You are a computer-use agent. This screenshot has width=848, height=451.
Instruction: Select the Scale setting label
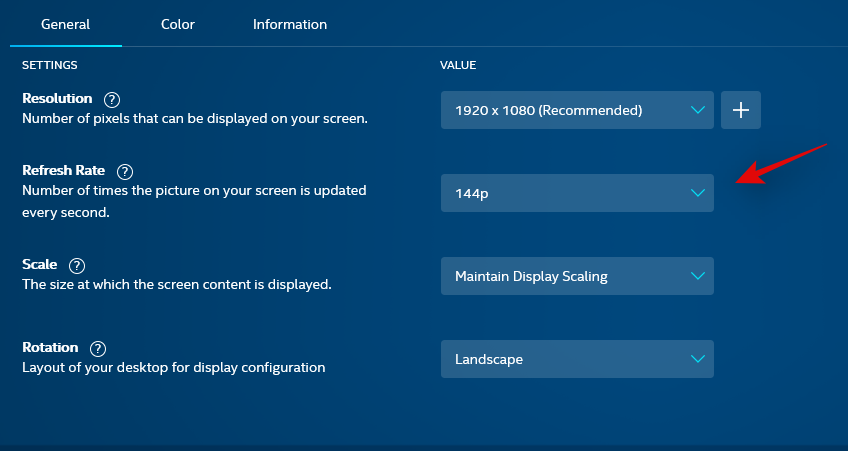point(40,265)
